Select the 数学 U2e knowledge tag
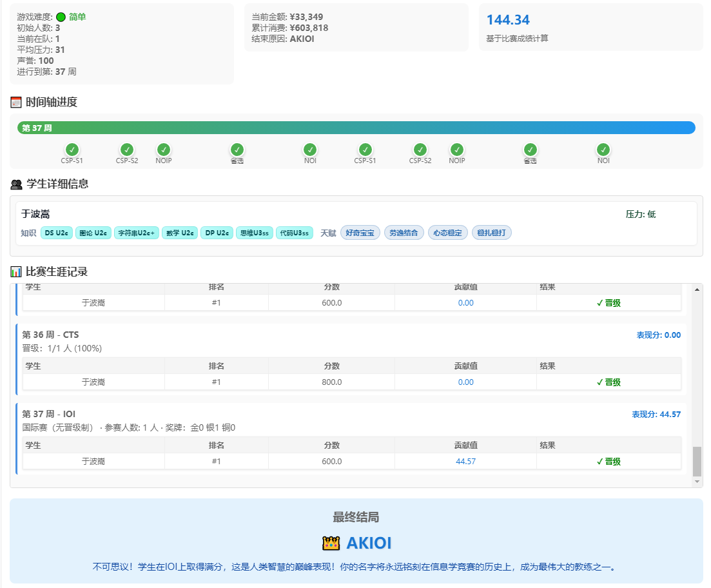The height and width of the screenshot is (588, 711). pyautogui.click(x=180, y=233)
